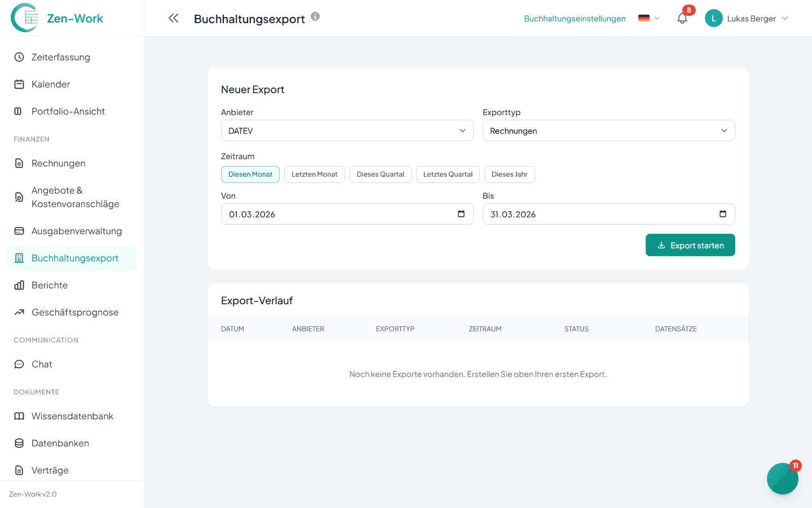Click the Von date field 01.03.2026
This screenshot has height=508, width=812.
coord(347,214)
